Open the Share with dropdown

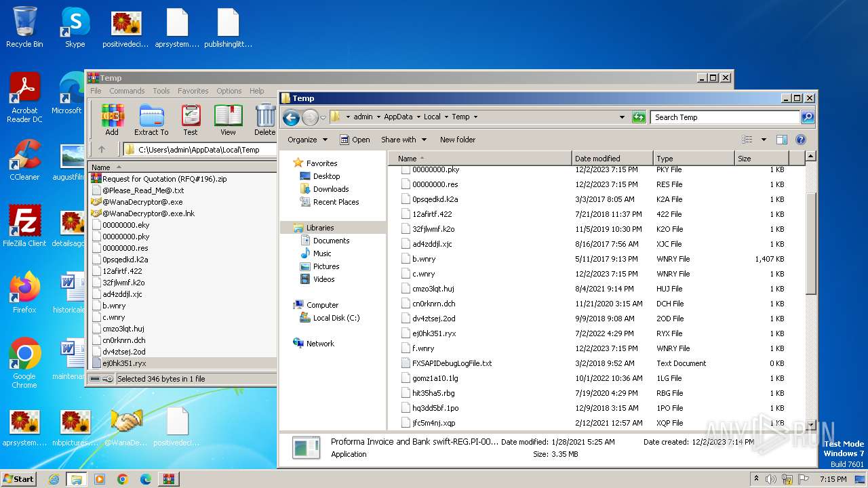click(x=404, y=140)
